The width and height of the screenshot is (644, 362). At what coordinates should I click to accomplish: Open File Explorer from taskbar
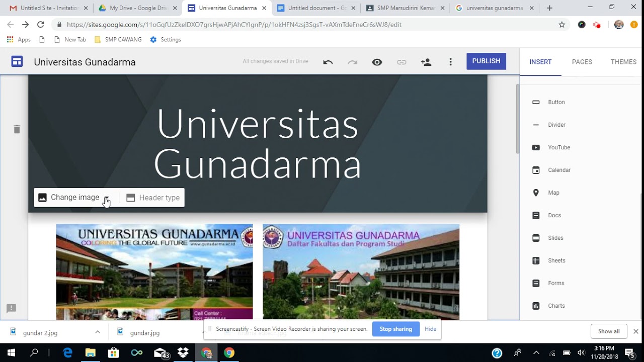91,352
